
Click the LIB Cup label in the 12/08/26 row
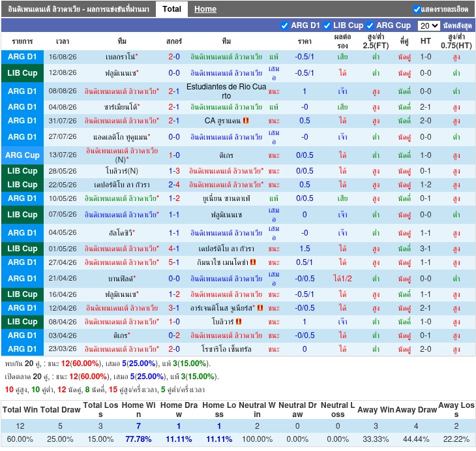22,73
